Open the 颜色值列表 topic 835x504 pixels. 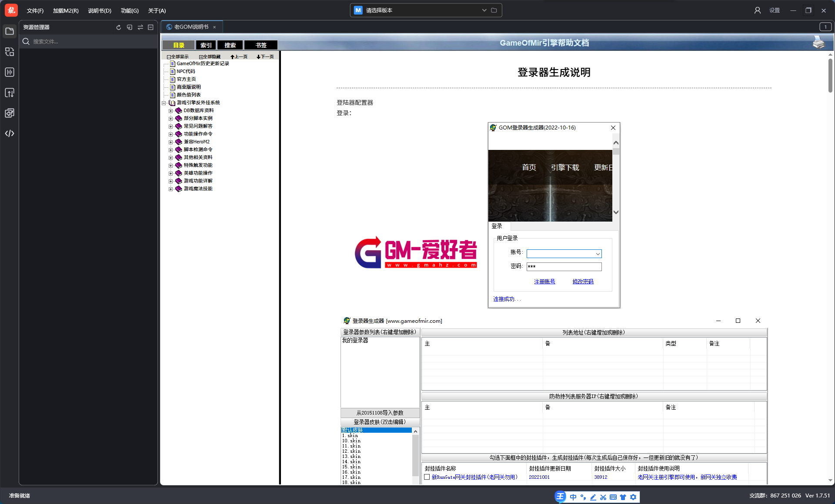click(189, 95)
